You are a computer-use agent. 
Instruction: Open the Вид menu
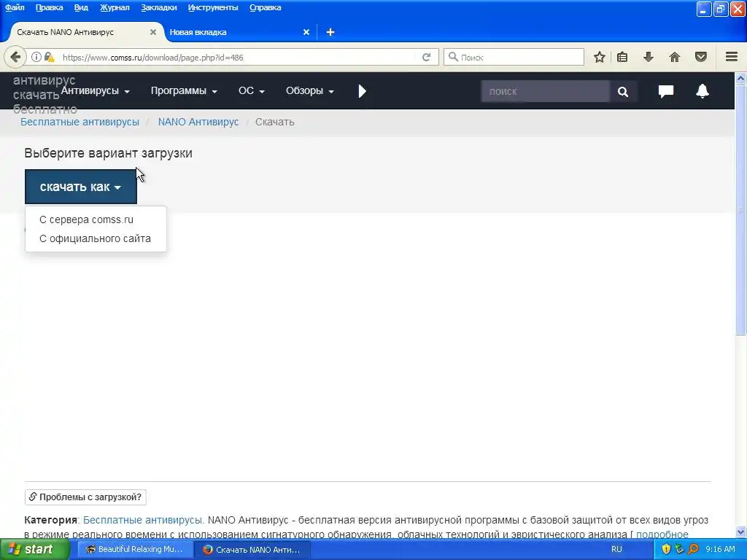click(81, 7)
